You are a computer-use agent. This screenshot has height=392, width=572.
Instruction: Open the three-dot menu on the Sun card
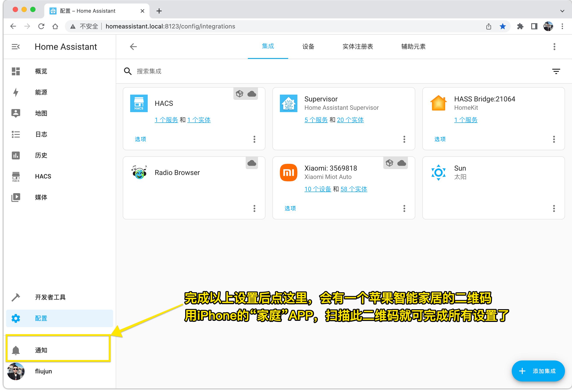click(x=554, y=208)
